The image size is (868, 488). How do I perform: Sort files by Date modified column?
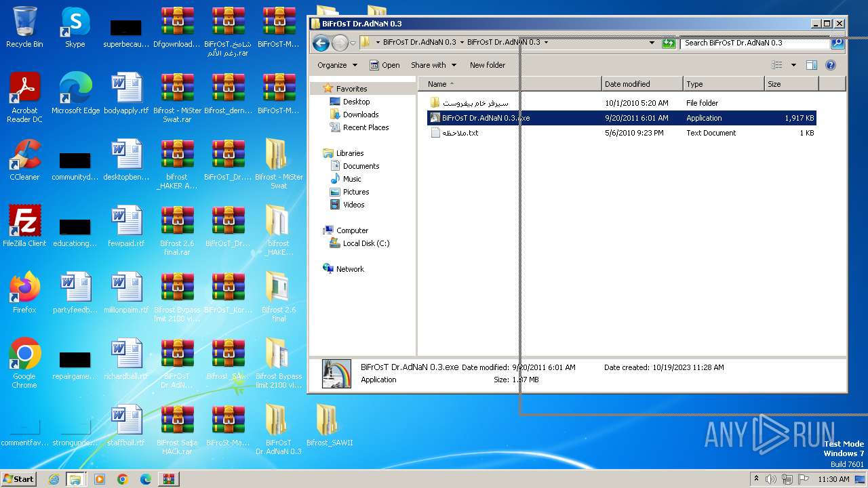[x=642, y=84]
